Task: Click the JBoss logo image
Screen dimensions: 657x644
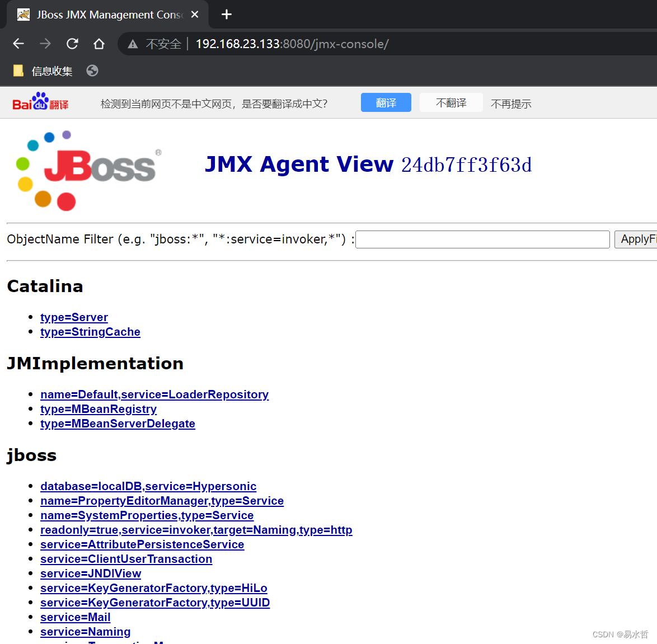Action: [88, 170]
